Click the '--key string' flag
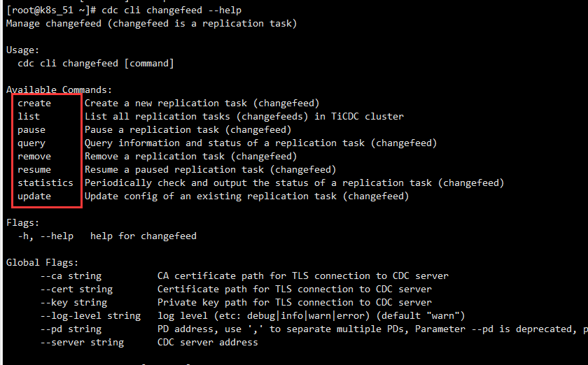Viewport: 588px width, 365px height. (73, 303)
